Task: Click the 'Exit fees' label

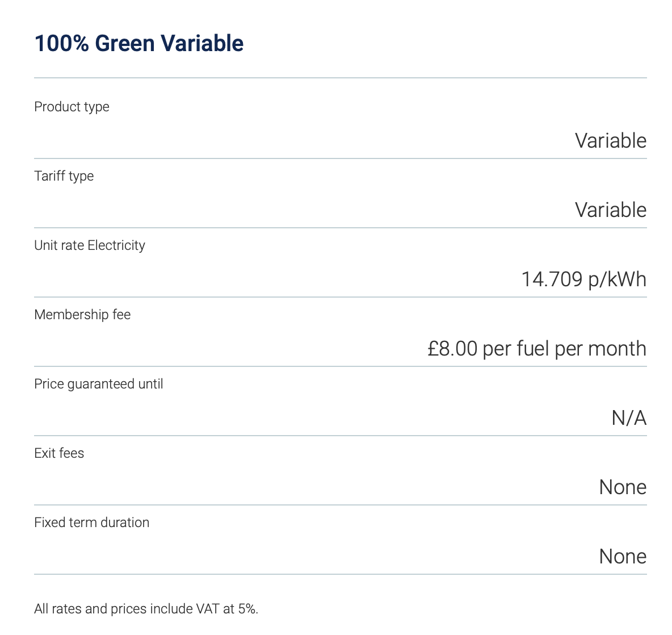Action: (59, 453)
